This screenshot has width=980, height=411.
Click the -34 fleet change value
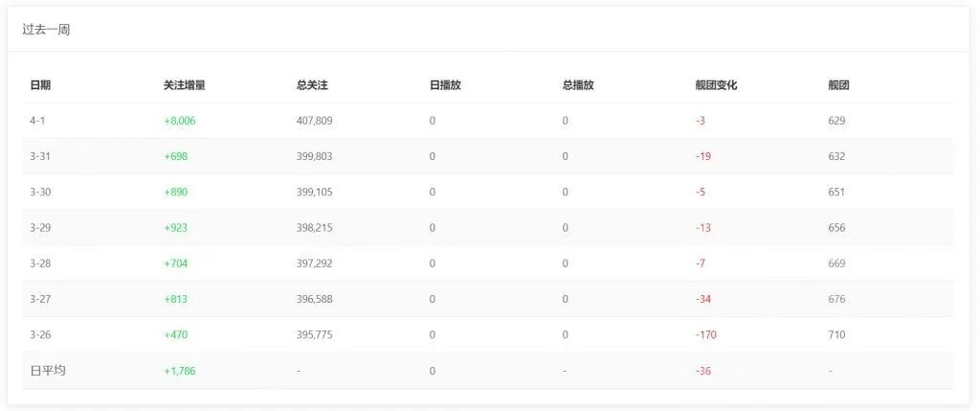(703, 299)
